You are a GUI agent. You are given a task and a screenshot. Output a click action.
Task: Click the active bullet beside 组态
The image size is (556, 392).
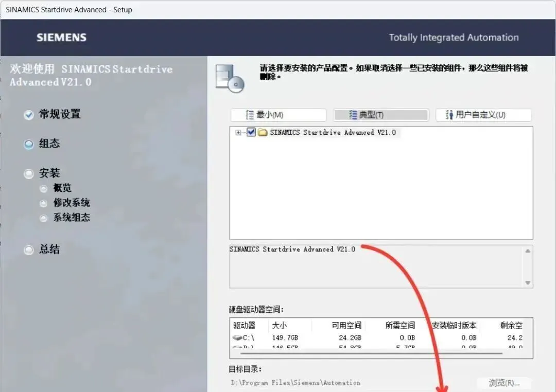(x=29, y=144)
